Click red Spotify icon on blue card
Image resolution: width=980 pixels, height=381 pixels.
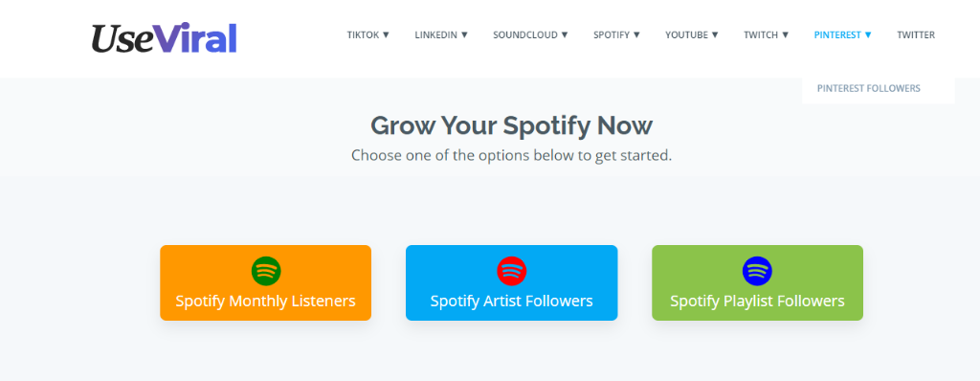[x=511, y=272]
